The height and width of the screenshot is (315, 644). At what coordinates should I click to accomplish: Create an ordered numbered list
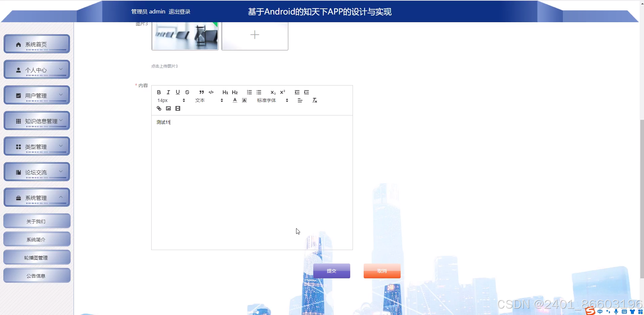pyautogui.click(x=249, y=92)
